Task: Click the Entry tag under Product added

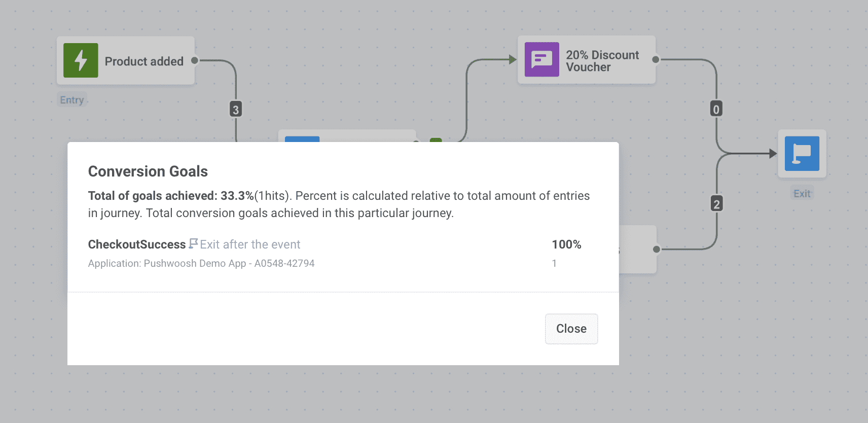Action: coord(72,100)
